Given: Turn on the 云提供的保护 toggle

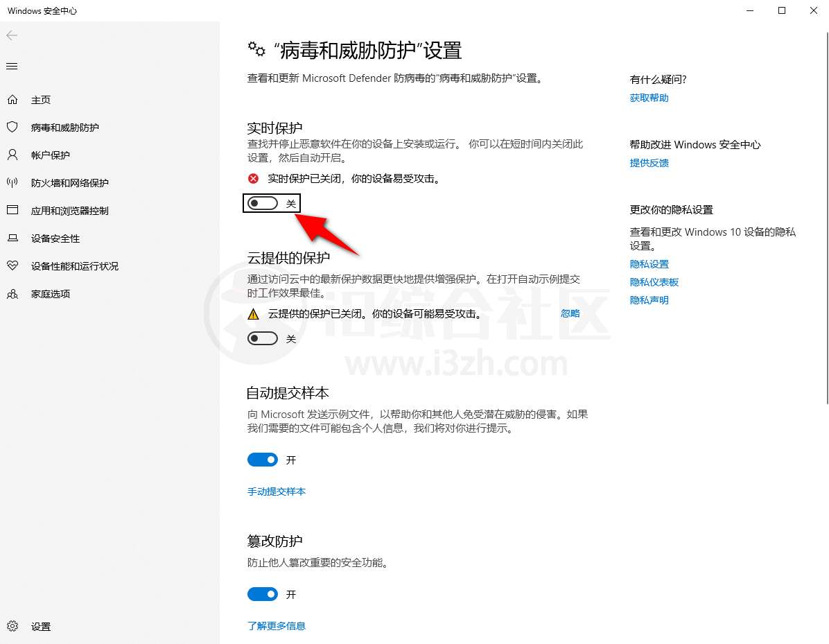Looking at the screenshot, I should point(263,338).
